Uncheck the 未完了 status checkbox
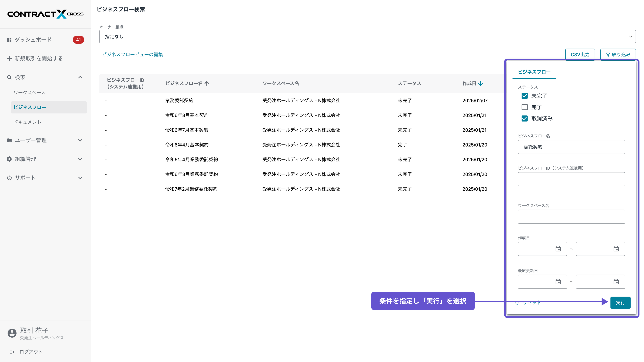 (x=524, y=96)
